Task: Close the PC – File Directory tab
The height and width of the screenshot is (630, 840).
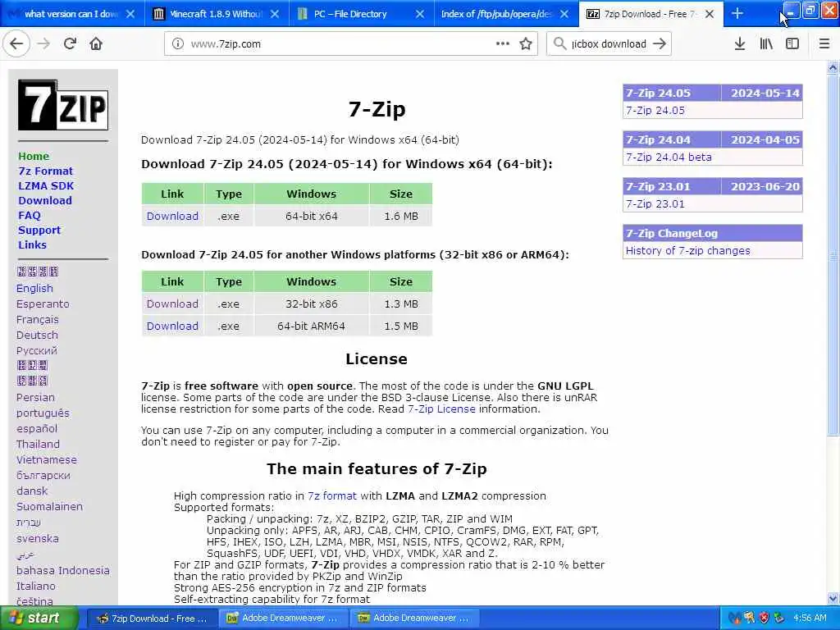Action: (420, 14)
